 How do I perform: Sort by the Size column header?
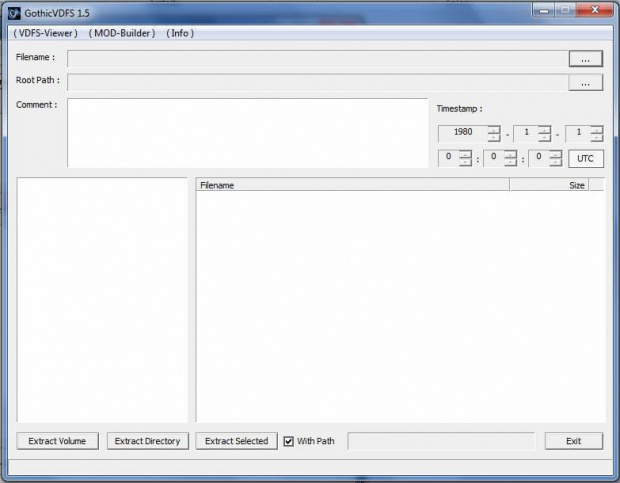coord(549,185)
